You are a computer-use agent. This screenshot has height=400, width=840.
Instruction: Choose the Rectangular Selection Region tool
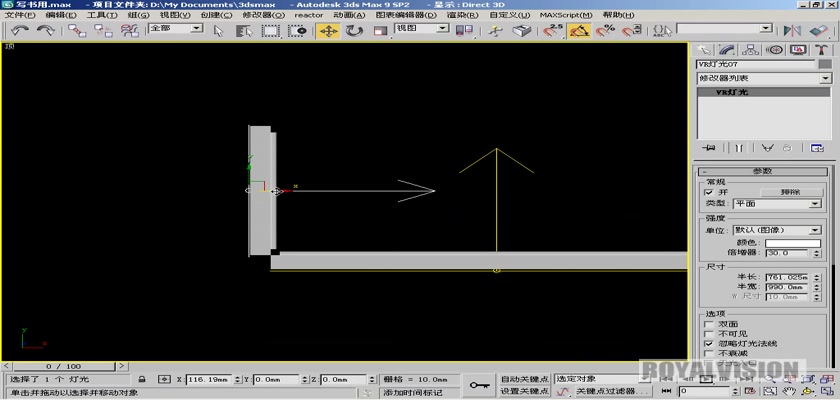271,31
